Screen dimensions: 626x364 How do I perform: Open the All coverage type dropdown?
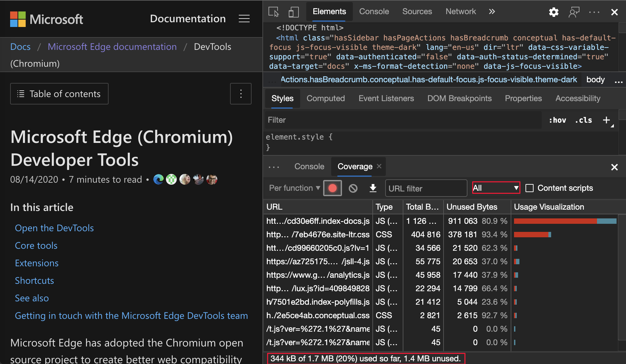(496, 188)
